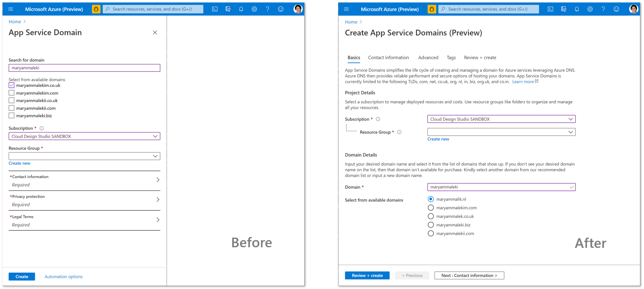Open directory filter icon in After window
Screen dimensions: 644x289
(x=564, y=9)
